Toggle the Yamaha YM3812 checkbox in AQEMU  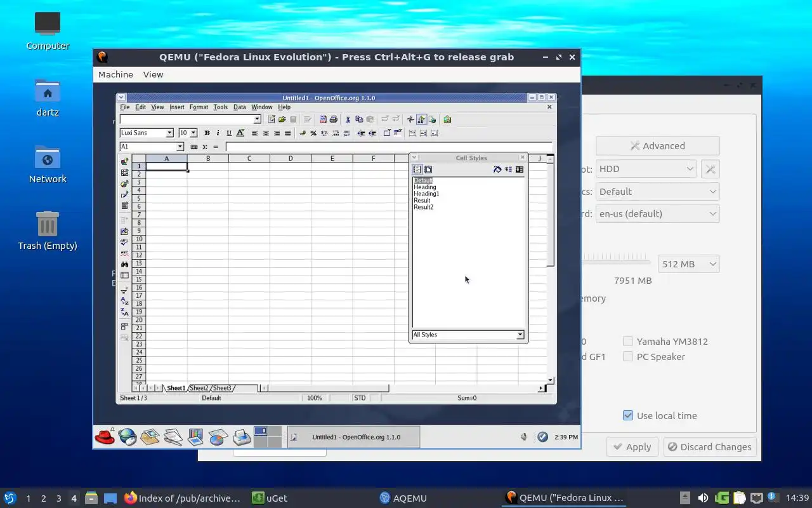pyautogui.click(x=628, y=341)
